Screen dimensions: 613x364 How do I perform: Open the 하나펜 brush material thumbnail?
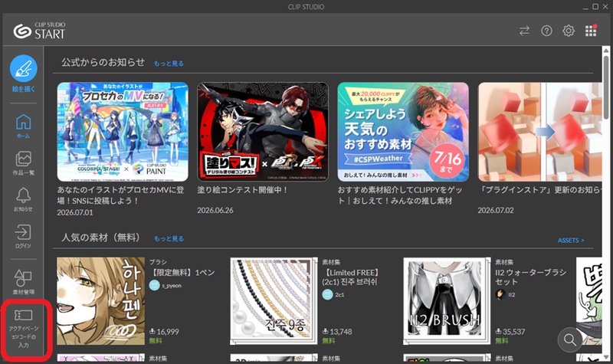point(100,300)
